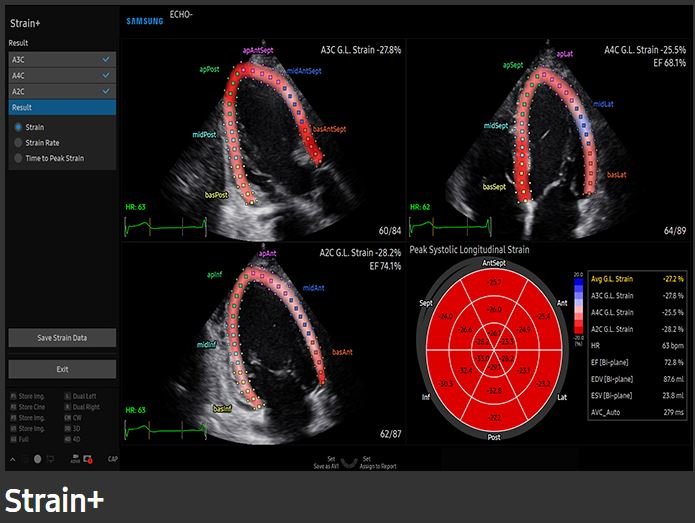Click the A3C frame counter 60/84

[x=390, y=230]
